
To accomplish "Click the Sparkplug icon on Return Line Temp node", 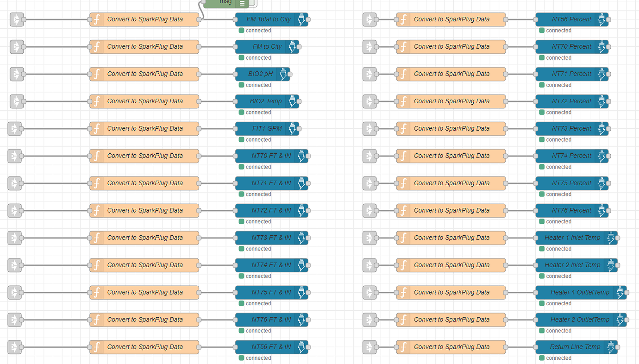I will [x=611, y=347].
